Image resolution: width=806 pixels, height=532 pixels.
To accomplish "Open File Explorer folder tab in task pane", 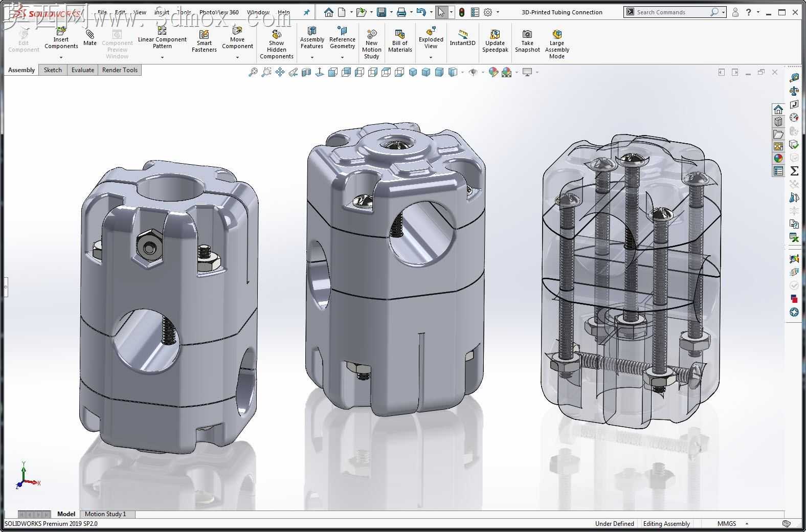I will click(778, 134).
